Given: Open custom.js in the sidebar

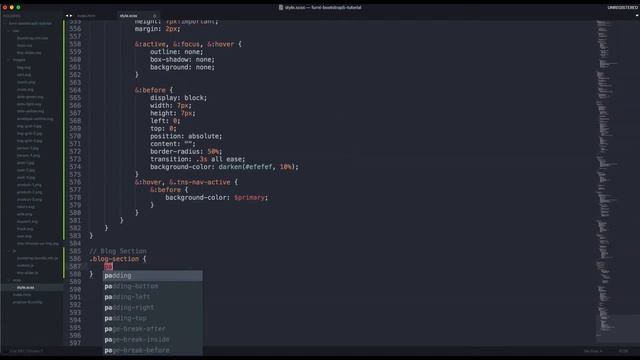Looking at the screenshot, I should click(x=25, y=265).
